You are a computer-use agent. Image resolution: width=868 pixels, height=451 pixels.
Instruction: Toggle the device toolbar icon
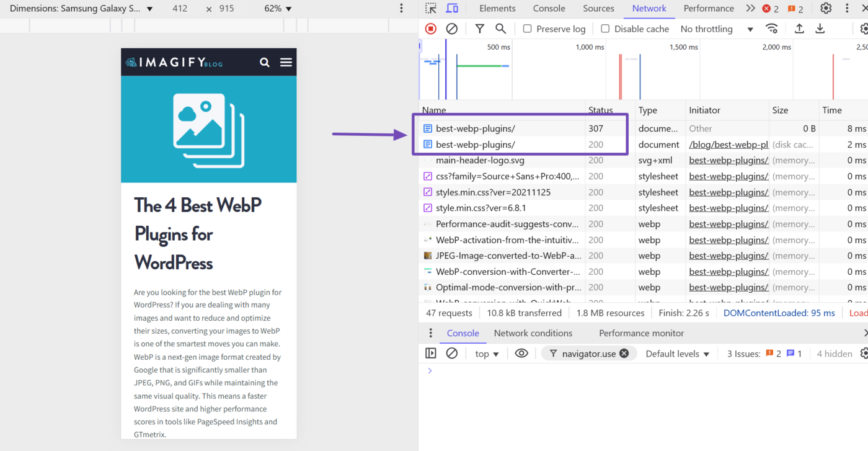coord(452,9)
